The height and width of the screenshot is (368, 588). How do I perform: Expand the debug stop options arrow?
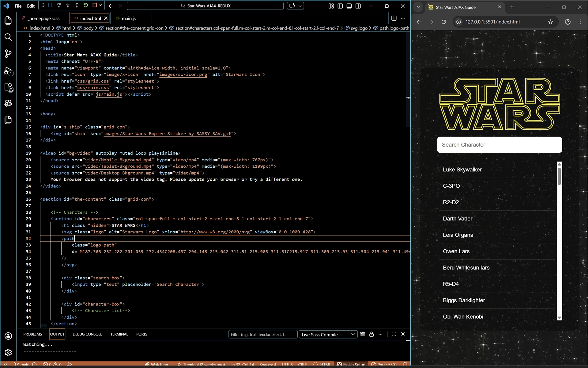100,6
